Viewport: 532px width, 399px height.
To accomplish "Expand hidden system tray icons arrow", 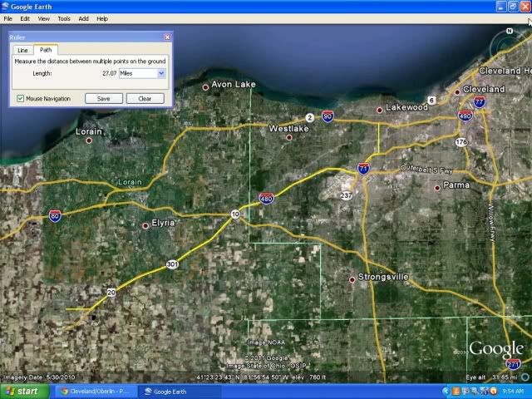I will click(446, 392).
